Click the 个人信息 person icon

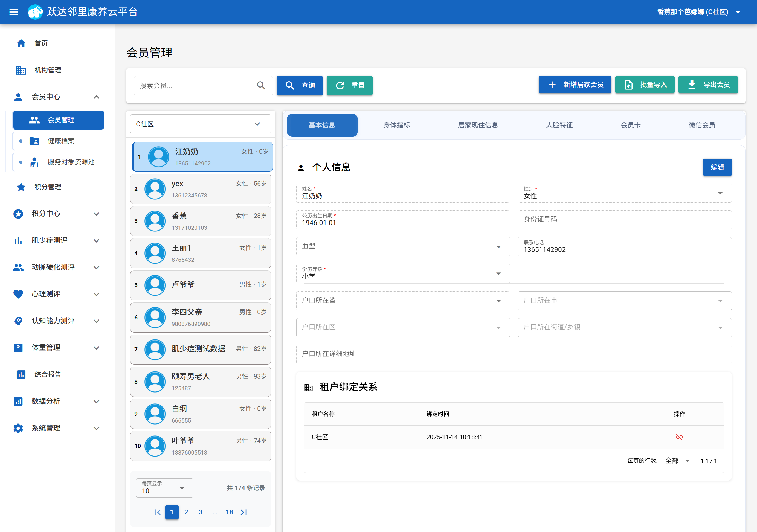click(x=301, y=168)
